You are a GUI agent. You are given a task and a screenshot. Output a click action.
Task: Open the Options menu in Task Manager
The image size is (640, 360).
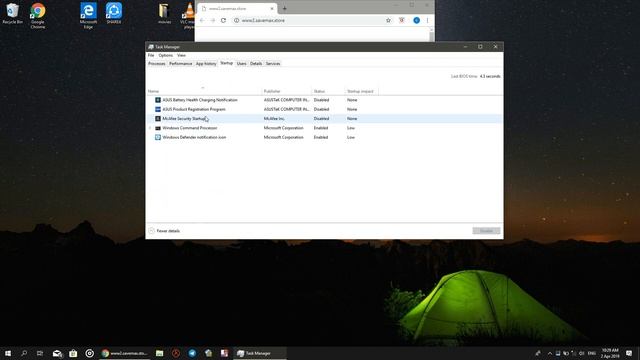(166, 55)
